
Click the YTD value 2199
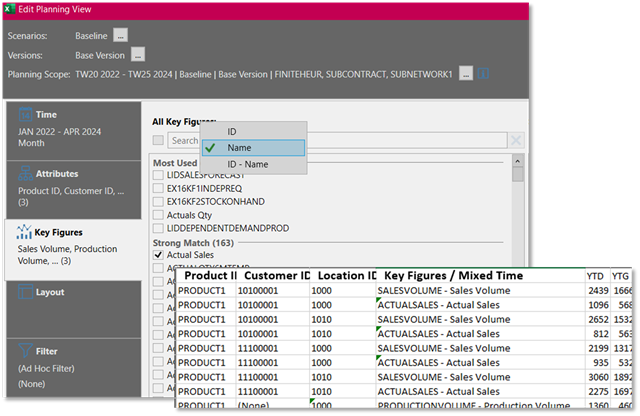[598, 348]
